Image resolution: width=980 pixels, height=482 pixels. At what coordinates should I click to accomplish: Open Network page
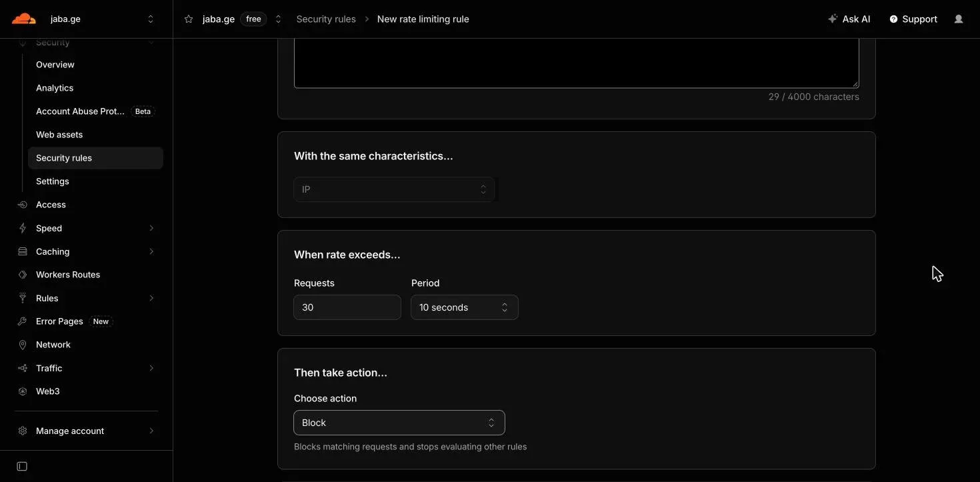point(53,345)
